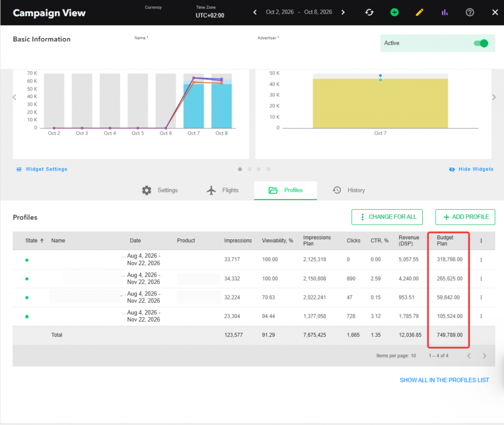504x425 pixels.
Task: Click the Revenue (DSP) column header
Action: (409, 241)
